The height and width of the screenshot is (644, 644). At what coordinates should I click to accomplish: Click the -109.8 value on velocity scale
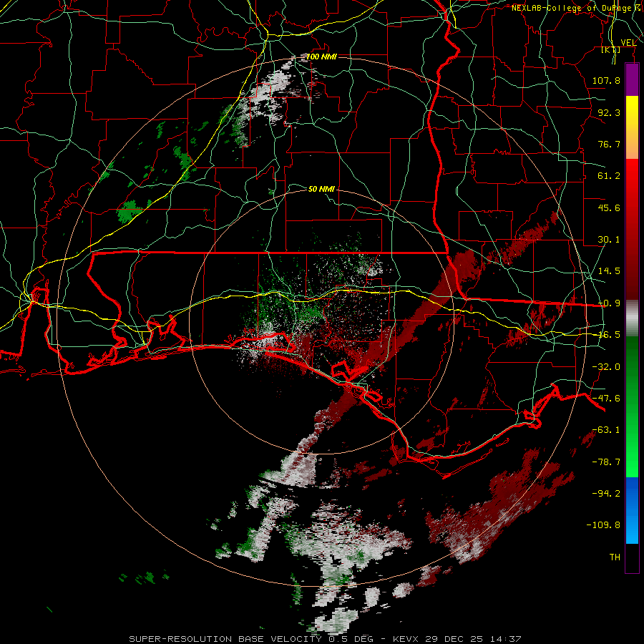[x=603, y=525]
